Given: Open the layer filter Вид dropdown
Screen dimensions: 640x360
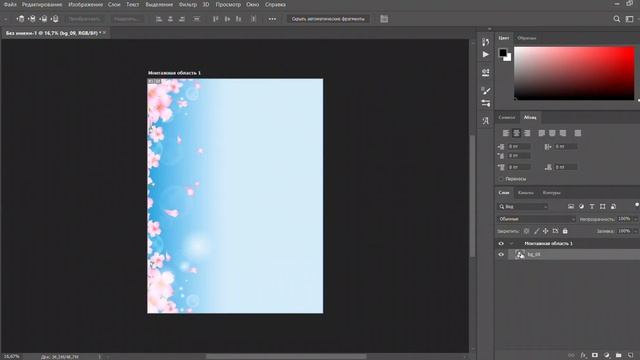Looking at the screenshot, I should point(523,207).
